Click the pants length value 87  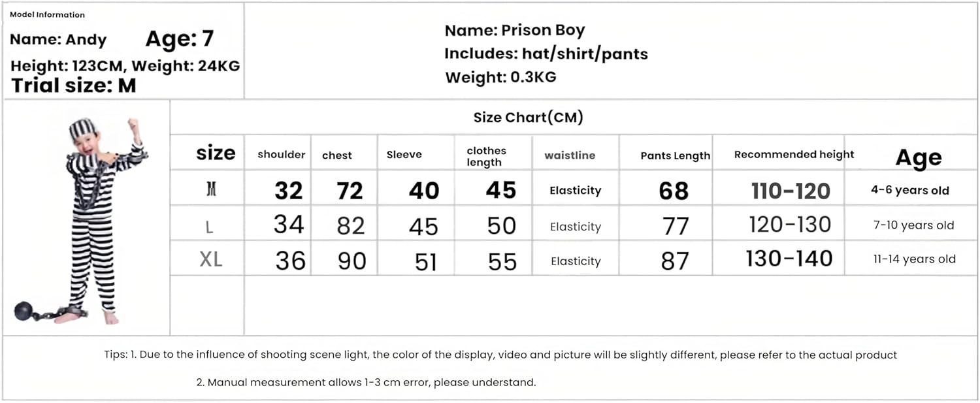(x=675, y=261)
